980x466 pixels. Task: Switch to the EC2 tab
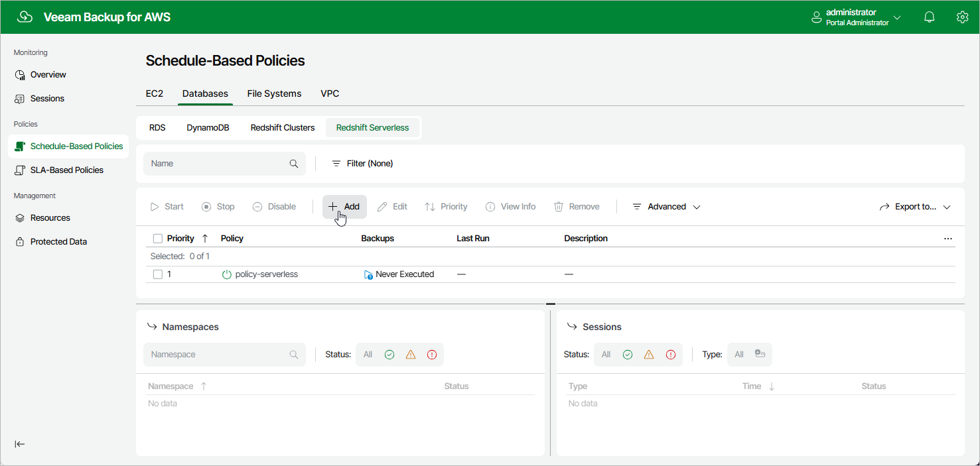pyautogui.click(x=155, y=94)
